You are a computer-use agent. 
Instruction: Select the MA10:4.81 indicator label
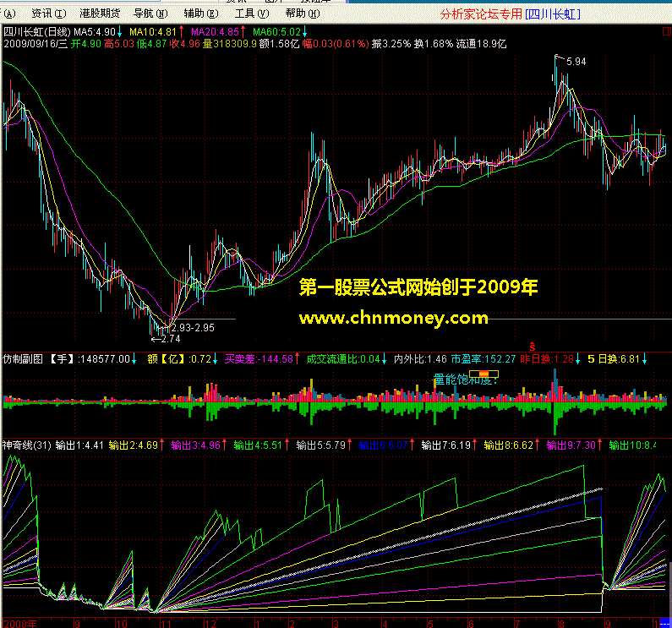coord(153,32)
